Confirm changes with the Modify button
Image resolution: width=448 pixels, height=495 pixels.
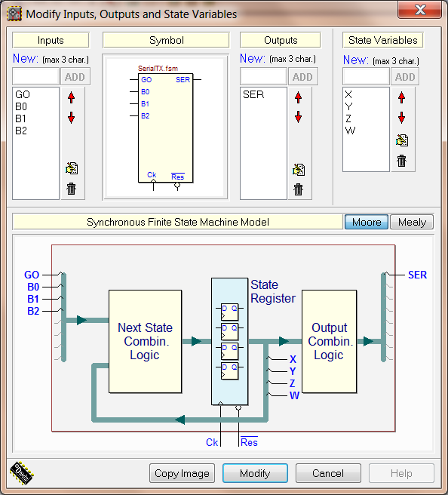(255, 473)
